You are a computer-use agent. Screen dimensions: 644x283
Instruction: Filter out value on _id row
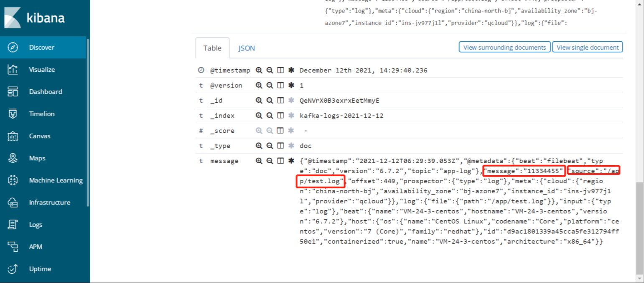(x=270, y=100)
